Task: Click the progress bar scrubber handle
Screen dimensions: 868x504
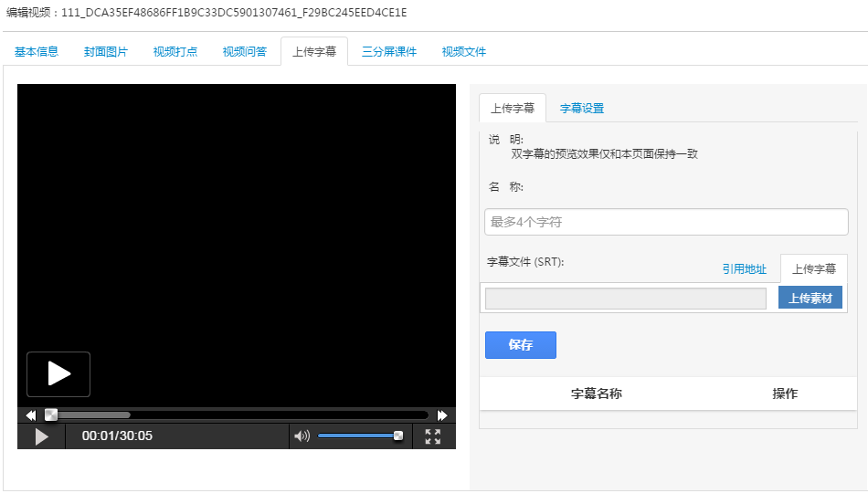Action: point(51,415)
